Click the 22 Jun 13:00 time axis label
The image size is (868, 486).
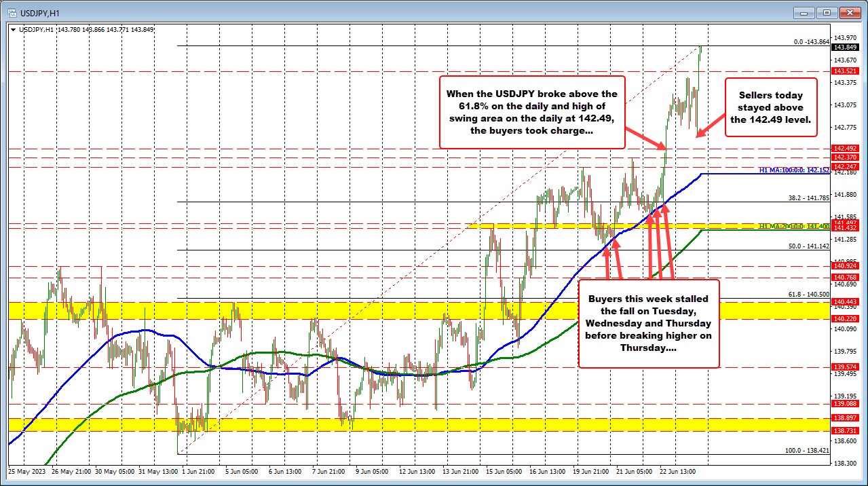point(678,470)
